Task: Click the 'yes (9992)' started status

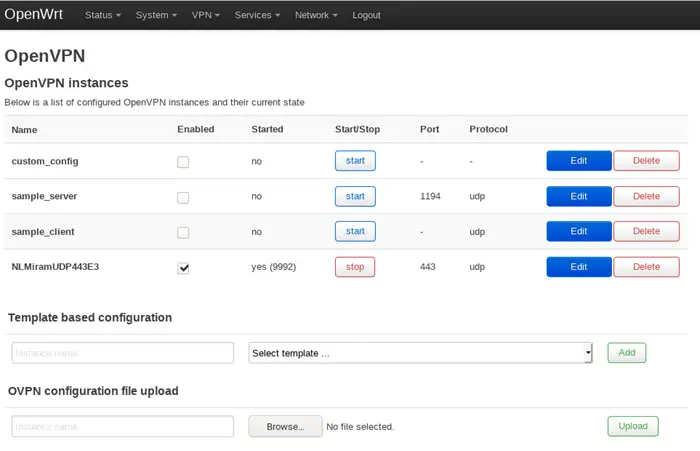Action: [x=274, y=267]
